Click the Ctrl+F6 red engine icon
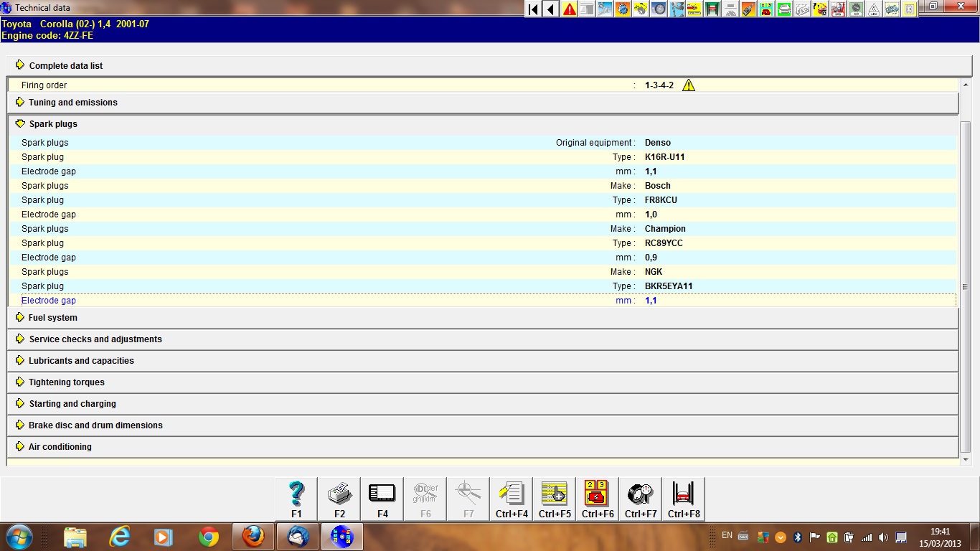 click(x=597, y=499)
